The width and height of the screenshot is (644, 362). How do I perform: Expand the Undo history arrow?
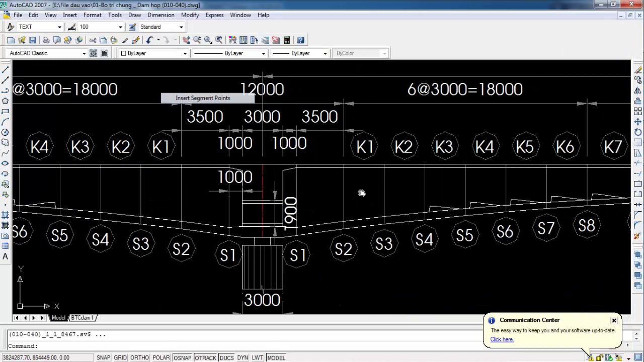pyautogui.click(x=158, y=40)
